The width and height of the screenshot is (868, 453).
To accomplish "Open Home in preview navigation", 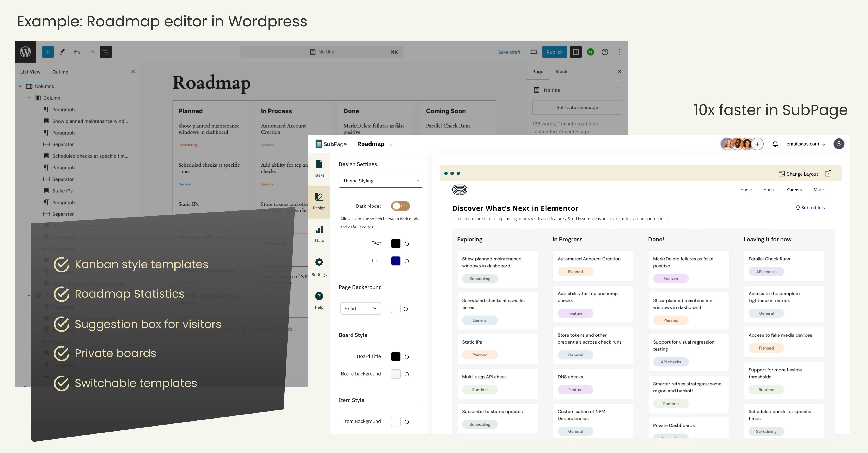I will pos(746,190).
